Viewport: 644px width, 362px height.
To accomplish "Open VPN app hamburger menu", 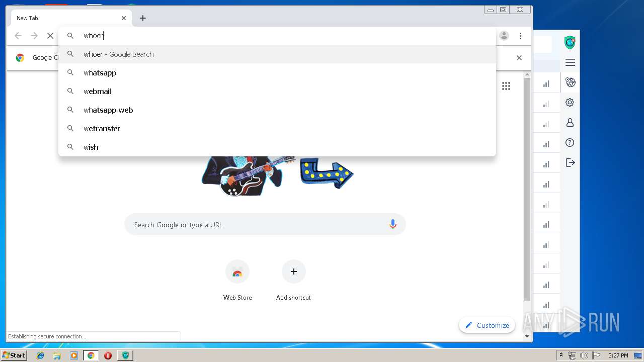I will 570,62.
